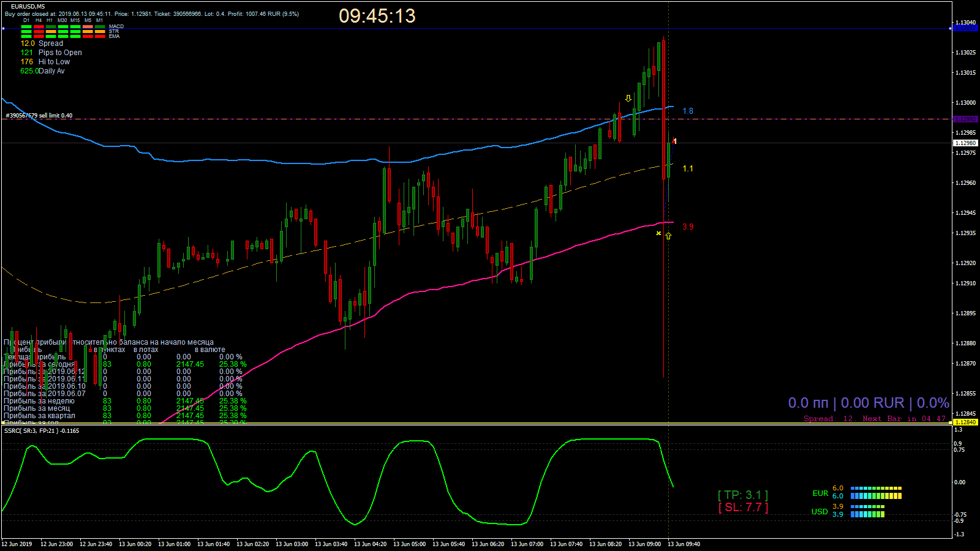Click the yellow X close marker
980x551 pixels.
[658, 233]
